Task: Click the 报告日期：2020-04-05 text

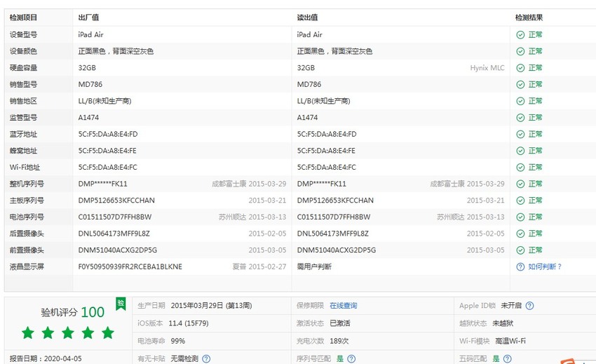Action: coord(46,358)
